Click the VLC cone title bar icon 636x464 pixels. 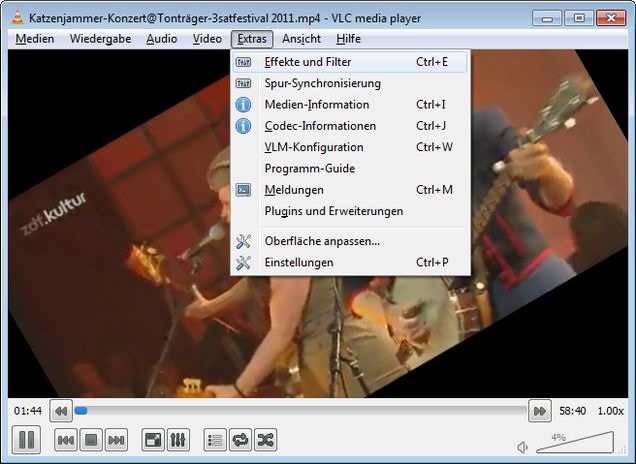(17, 18)
